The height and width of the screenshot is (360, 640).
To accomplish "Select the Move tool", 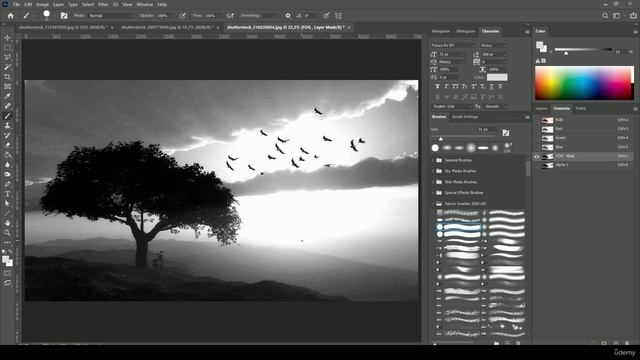I will [x=7, y=38].
